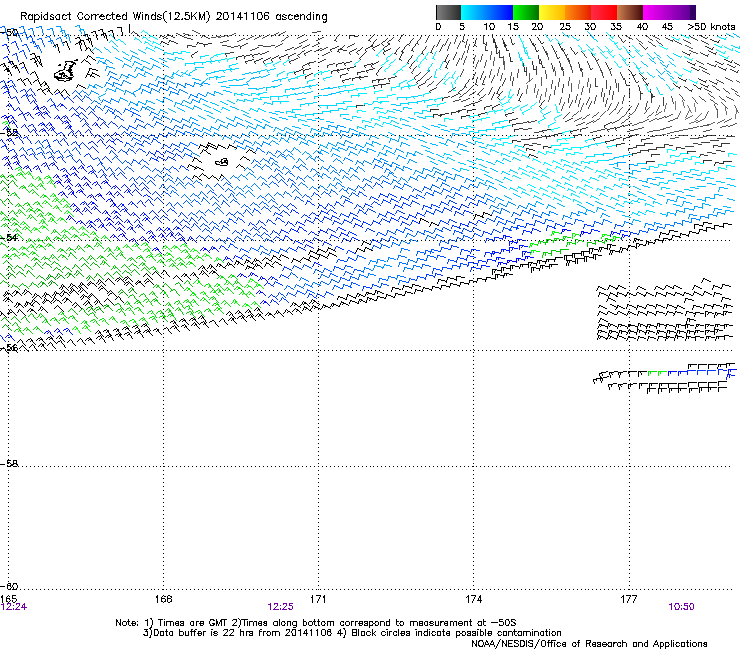Click the longitude label '171'
Viewport: 740px width, 650px height.
pos(318,599)
